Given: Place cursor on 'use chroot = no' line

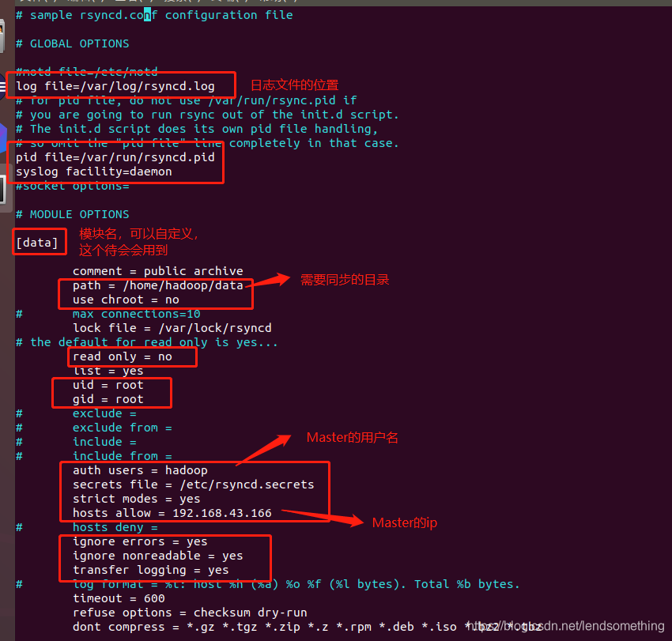Looking at the screenshot, I should pos(126,300).
